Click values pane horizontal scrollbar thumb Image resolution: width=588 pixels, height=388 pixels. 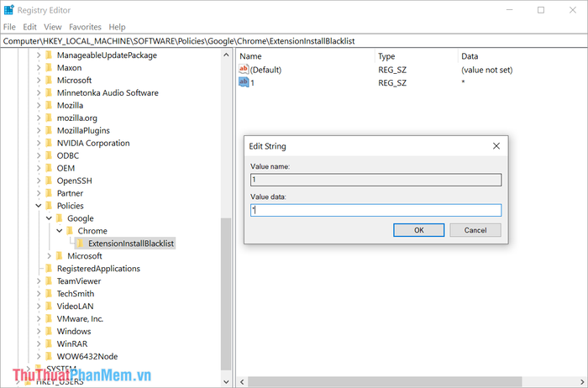[x=385, y=381]
